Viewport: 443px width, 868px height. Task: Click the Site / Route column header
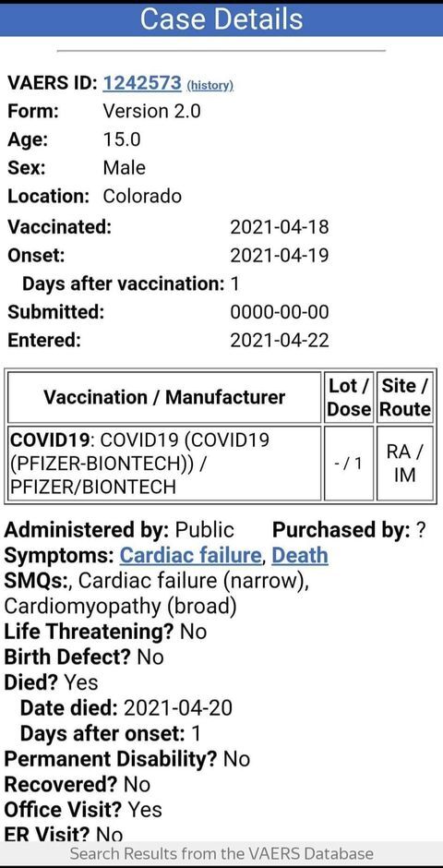point(405,397)
